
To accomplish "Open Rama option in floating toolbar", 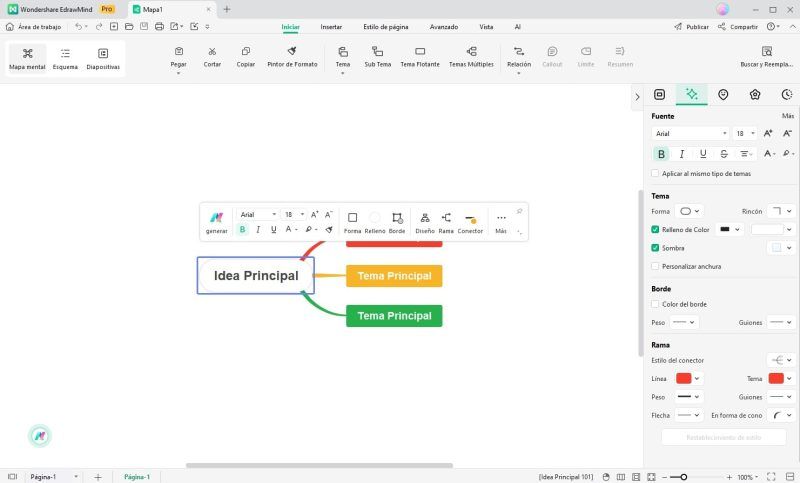I will [x=446, y=222].
